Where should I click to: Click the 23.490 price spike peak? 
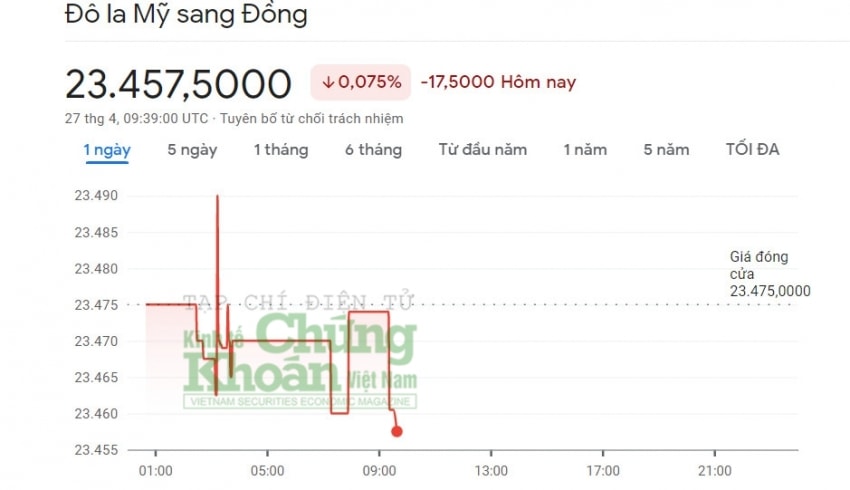tap(217, 196)
